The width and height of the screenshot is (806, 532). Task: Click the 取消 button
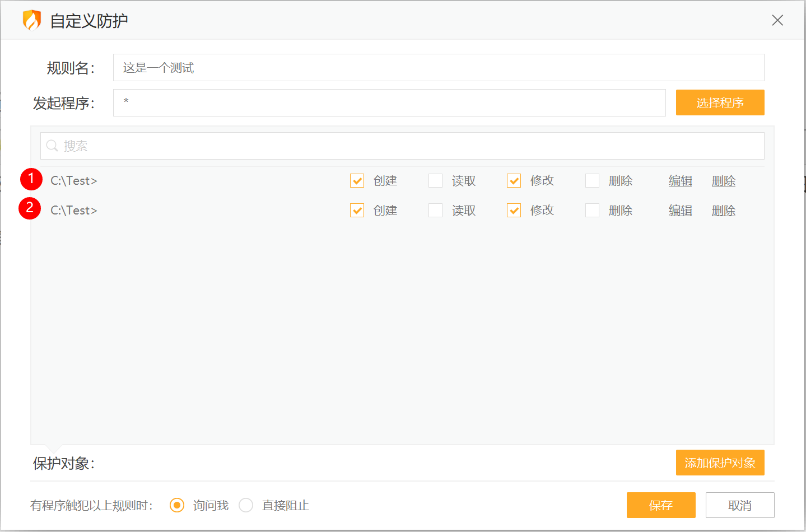coord(740,505)
